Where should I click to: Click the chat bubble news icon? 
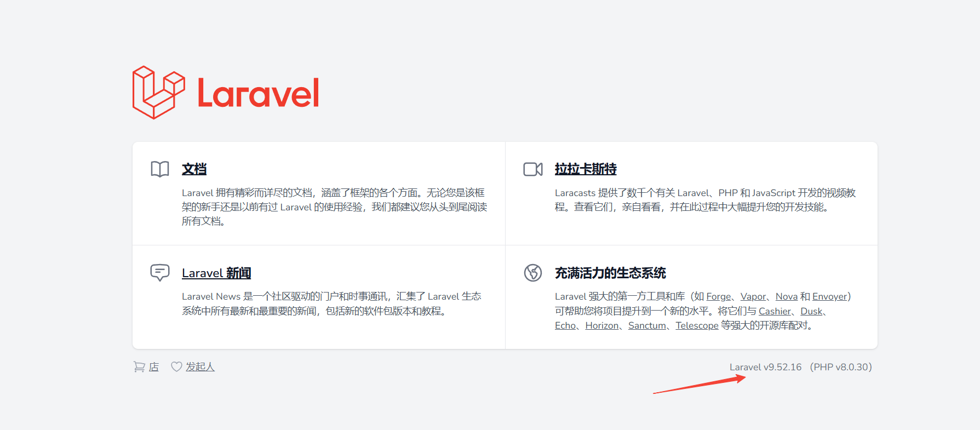160,272
